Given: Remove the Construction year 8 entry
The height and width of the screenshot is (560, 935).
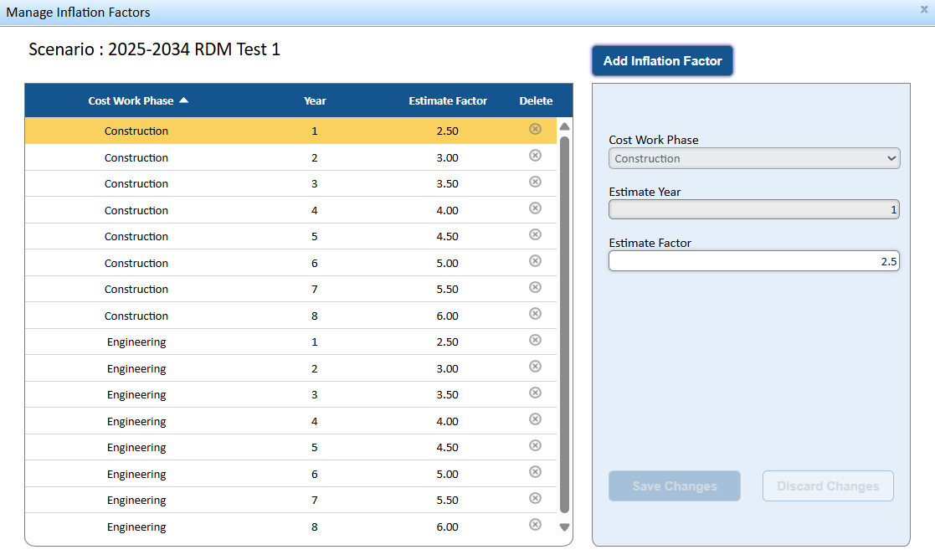Looking at the screenshot, I should click(535, 314).
